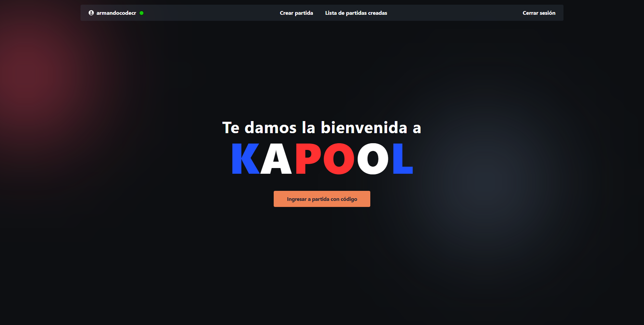Click the green online status dot
Screen dimensions: 644x325
pyautogui.click(x=142, y=13)
